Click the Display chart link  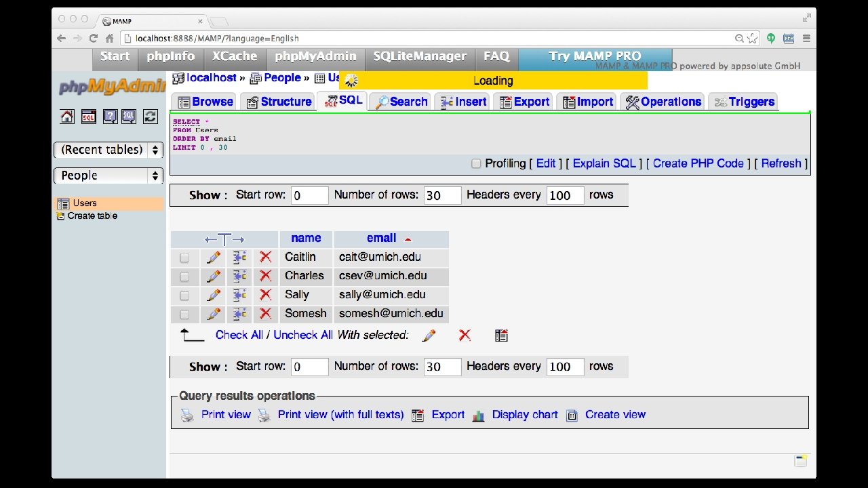[x=525, y=415]
